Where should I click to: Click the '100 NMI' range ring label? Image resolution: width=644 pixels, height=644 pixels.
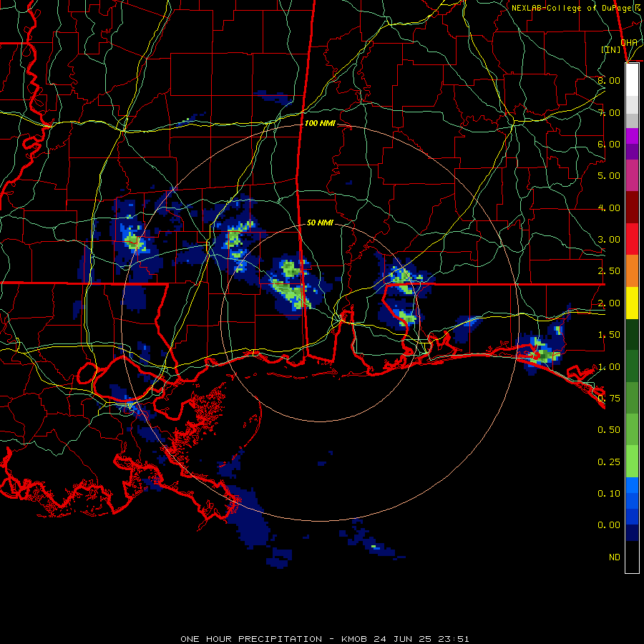[320, 123]
